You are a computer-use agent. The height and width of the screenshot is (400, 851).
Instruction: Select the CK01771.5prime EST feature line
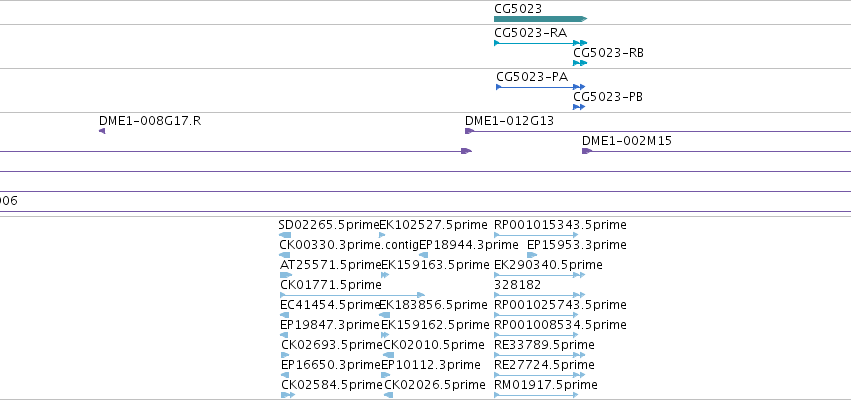(x=352, y=295)
